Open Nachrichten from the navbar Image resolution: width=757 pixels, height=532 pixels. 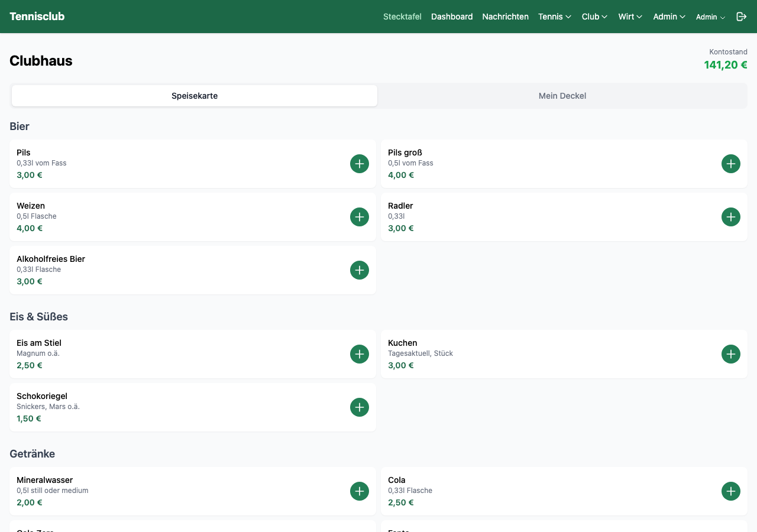pos(505,17)
